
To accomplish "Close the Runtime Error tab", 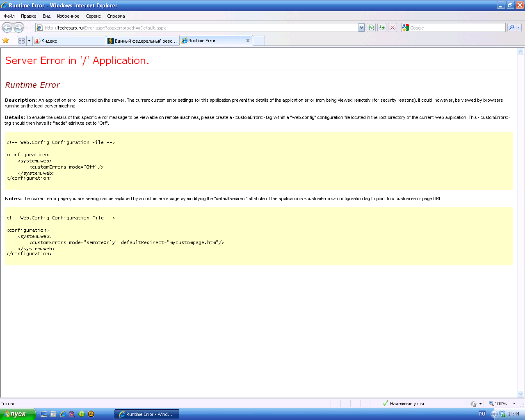I will [248, 41].
